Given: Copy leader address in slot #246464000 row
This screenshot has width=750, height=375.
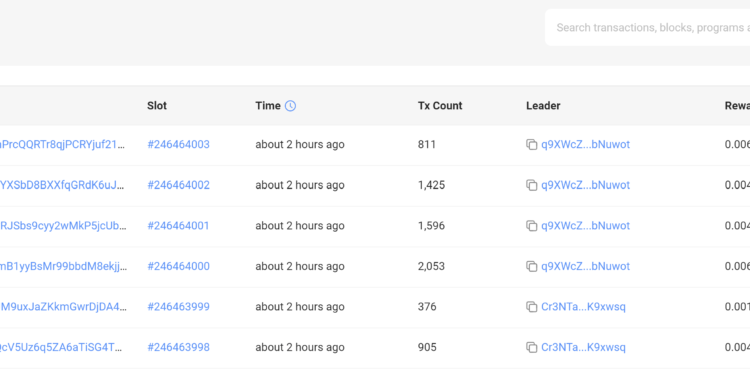Looking at the screenshot, I should click(x=531, y=266).
